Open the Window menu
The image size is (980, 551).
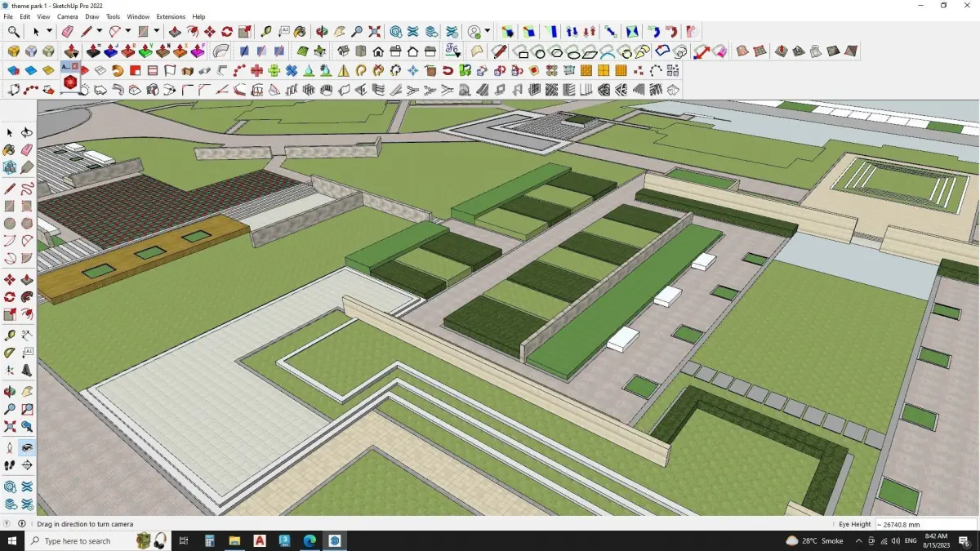click(138, 16)
